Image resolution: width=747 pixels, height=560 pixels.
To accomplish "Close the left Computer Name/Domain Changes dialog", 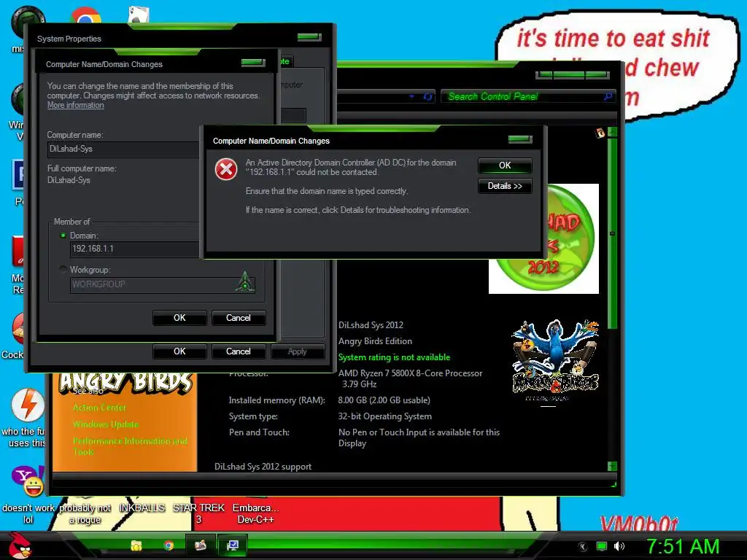I will 253,63.
